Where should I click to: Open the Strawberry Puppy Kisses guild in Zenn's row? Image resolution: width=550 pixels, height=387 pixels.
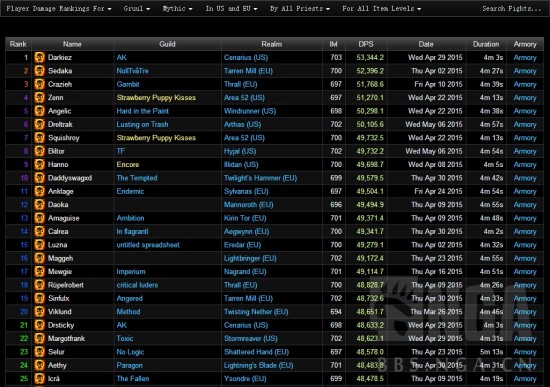[x=156, y=98]
